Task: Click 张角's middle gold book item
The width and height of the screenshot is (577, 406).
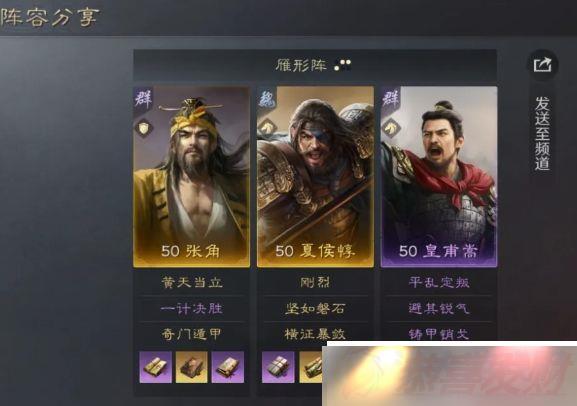Action: pos(192,367)
